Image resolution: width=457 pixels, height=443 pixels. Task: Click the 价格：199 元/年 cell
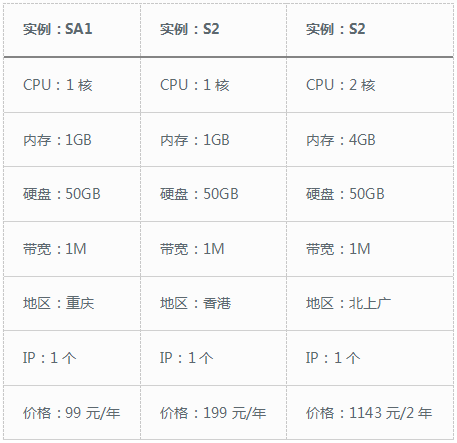pyautogui.click(x=213, y=413)
